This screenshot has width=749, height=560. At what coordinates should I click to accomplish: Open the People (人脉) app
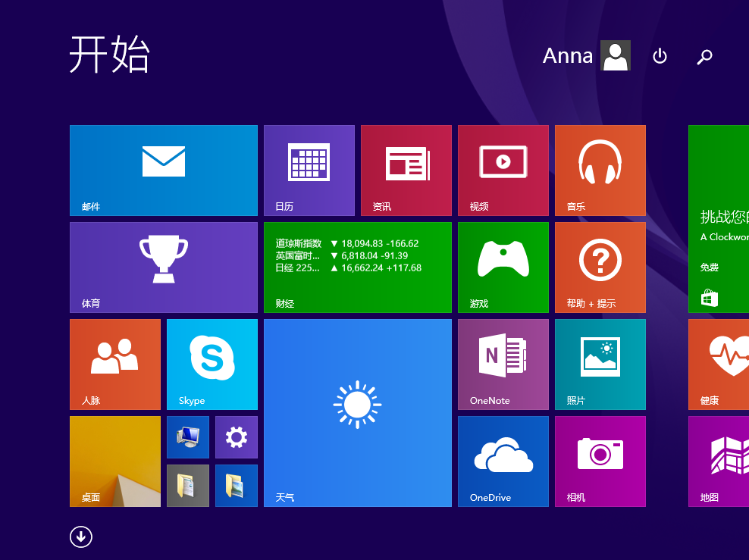coord(114,364)
